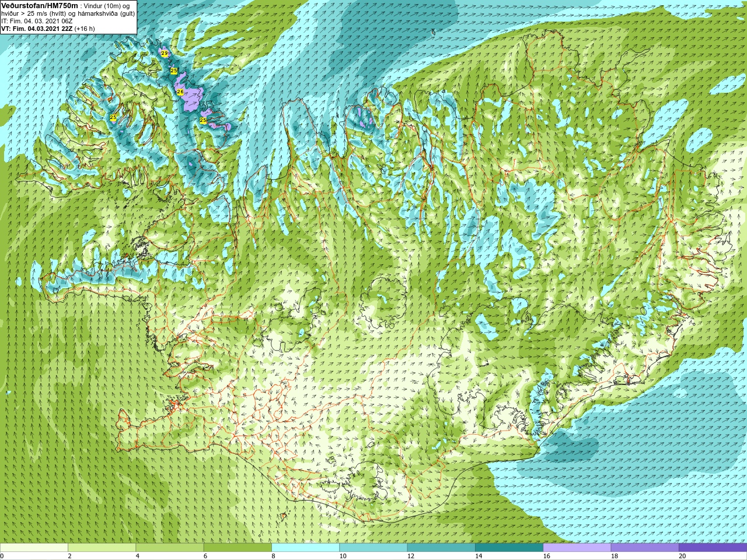Image resolution: width=747 pixels, height=560 pixels.
Task: Select the dark teal 14–16 legend swatch
Action: click(x=509, y=548)
